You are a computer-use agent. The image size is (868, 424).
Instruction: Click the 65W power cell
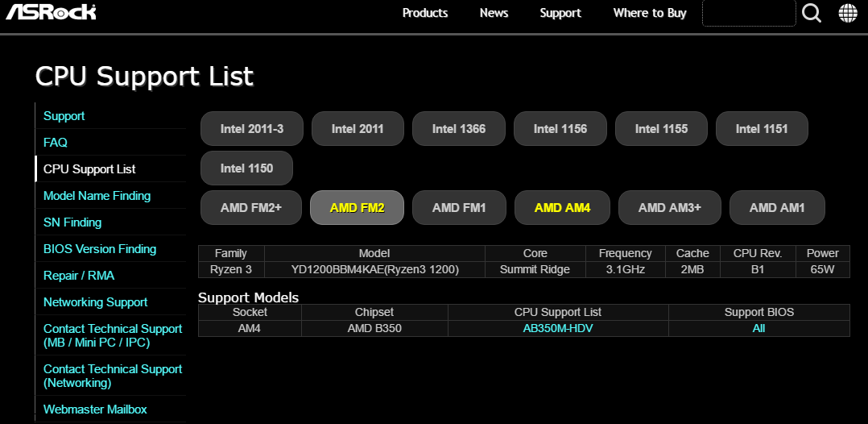pyautogui.click(x=823, y=270)
